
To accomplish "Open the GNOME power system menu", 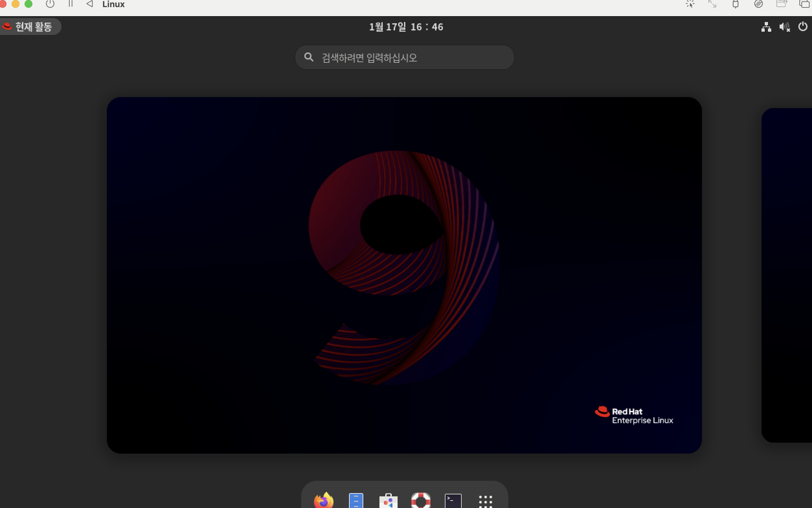I will pos(803,27).
